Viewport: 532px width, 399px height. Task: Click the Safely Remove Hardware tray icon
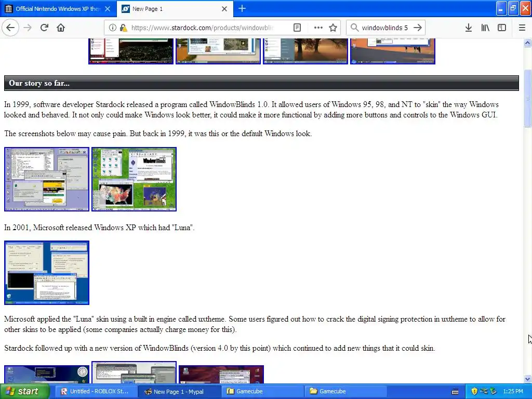[x=494, y=391]
